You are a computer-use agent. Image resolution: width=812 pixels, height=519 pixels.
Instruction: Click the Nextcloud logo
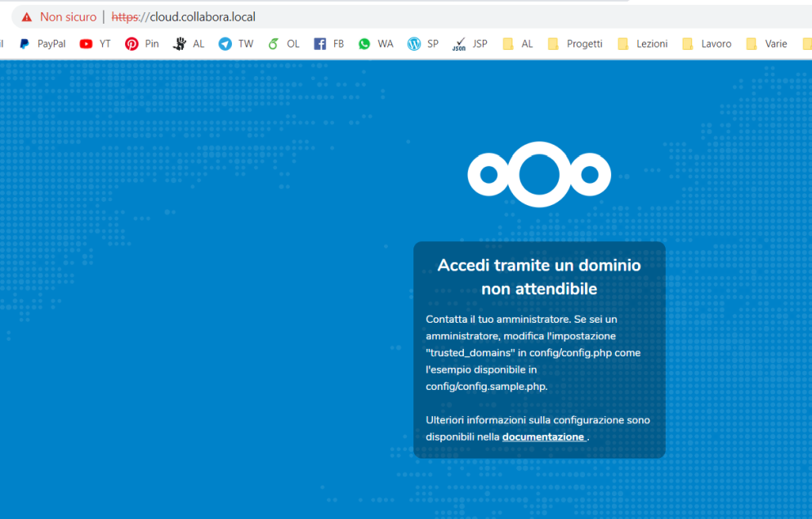coord(539,175)
